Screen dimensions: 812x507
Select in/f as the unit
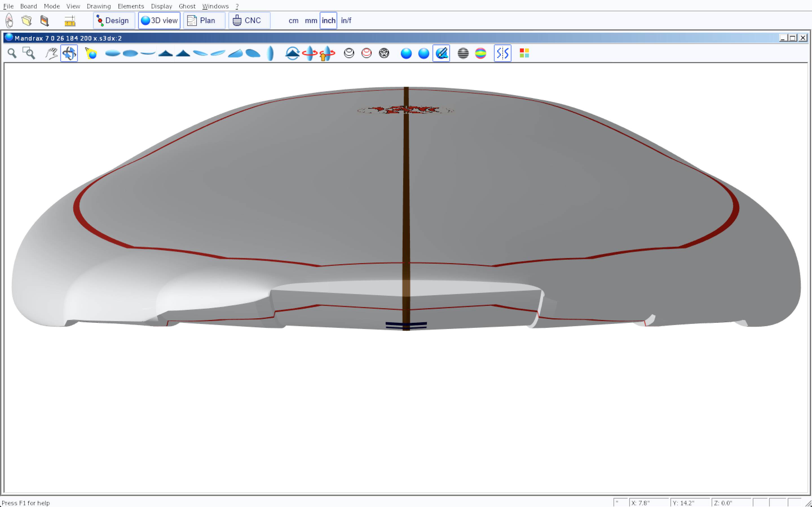pyautogui.click(x=346, y=21)
